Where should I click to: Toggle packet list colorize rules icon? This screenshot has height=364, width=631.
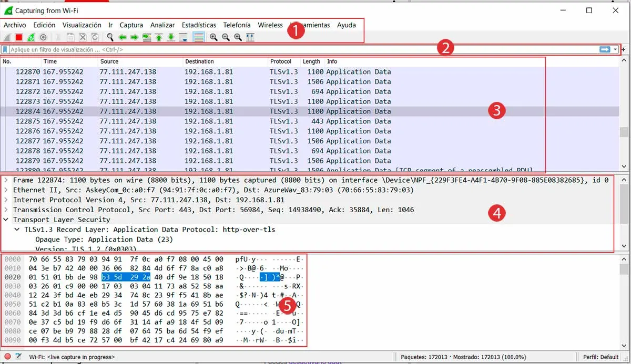[198, 37]
